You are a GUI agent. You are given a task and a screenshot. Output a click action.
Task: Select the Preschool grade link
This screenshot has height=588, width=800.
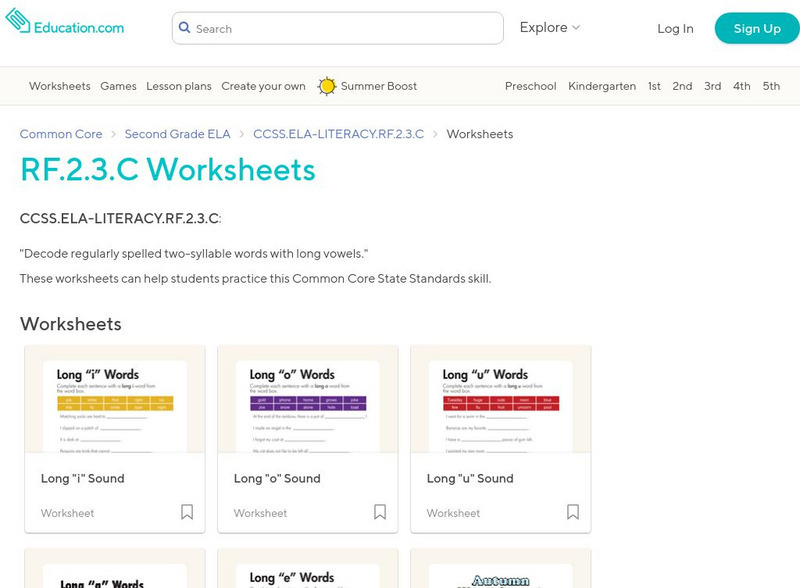531,87
